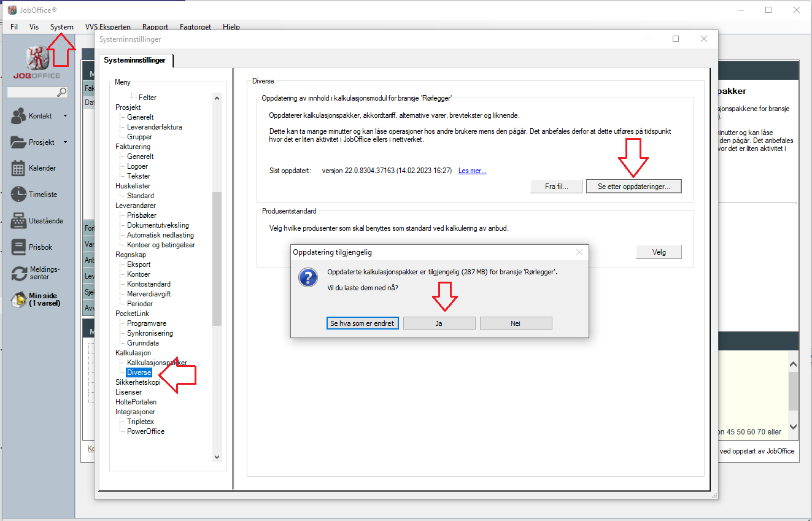The height and width of the screenshot is (521, 812).
Task: Click 'Se etter oppdateringer...' button
Action: click(x=634, y=186)
